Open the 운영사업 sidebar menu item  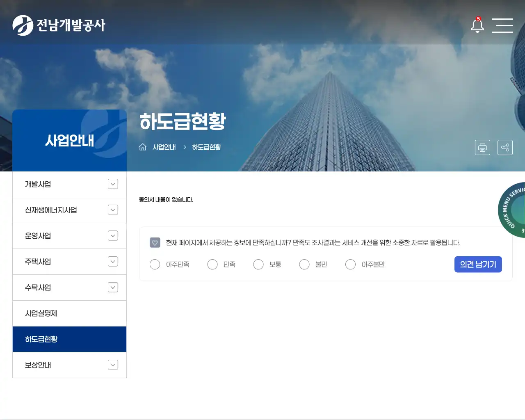tap(69, 236)
